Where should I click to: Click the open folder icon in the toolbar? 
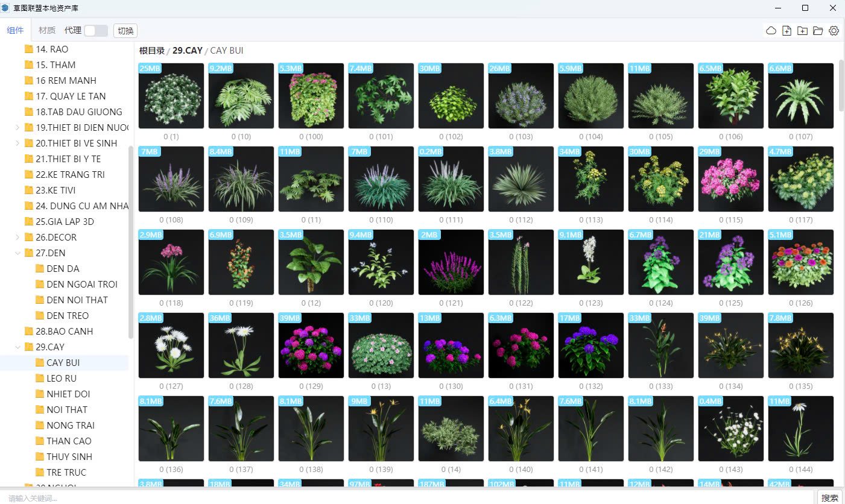click(818, 31)
